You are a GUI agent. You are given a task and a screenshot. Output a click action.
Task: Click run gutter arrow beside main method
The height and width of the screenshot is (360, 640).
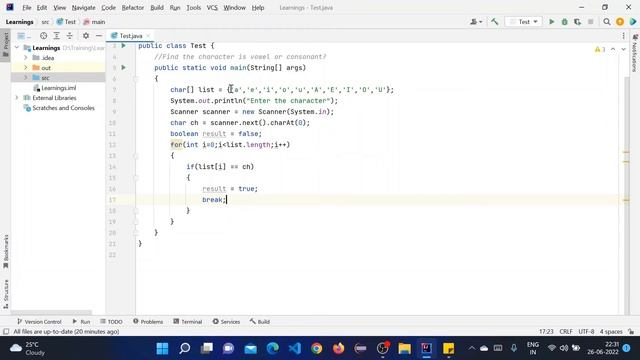point(123,67)
